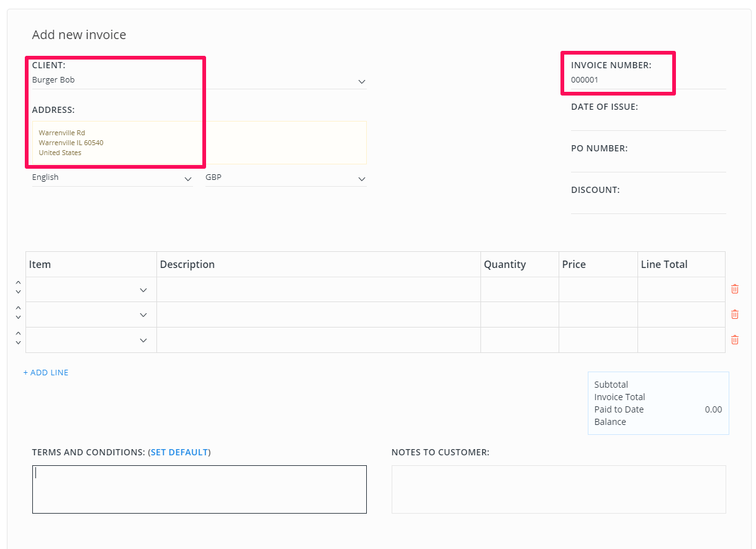Move the third line down with its down arrow
The width and height of the screenshot is (756, 549).
pos(18,343)
